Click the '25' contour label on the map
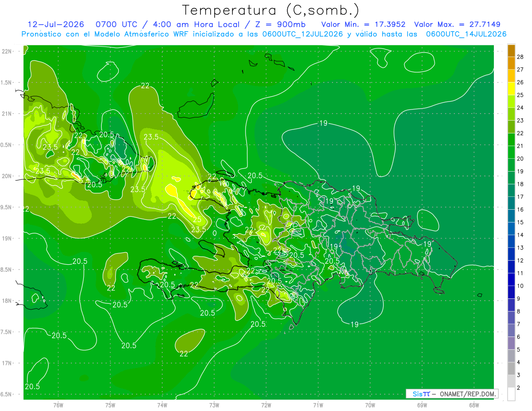 197,219
